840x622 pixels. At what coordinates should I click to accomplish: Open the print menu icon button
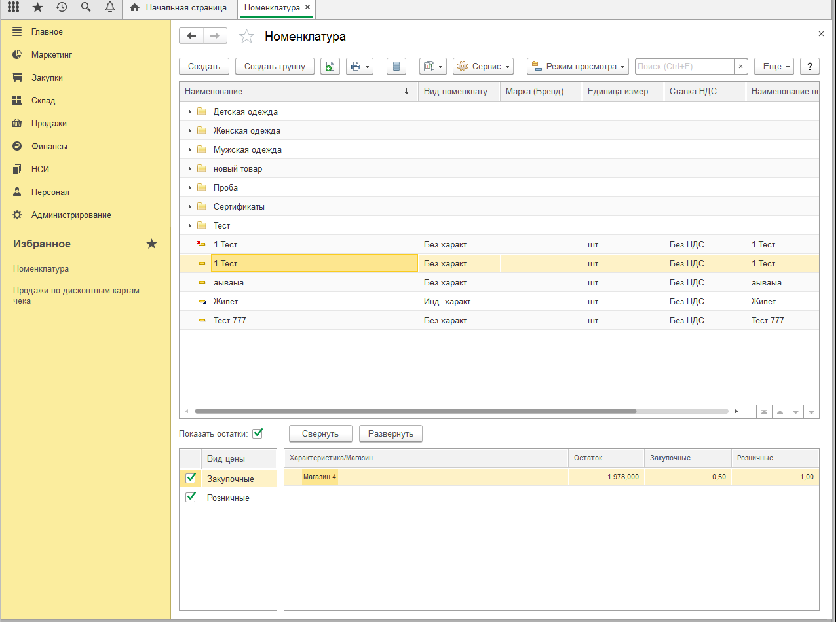tap(359, 66)
